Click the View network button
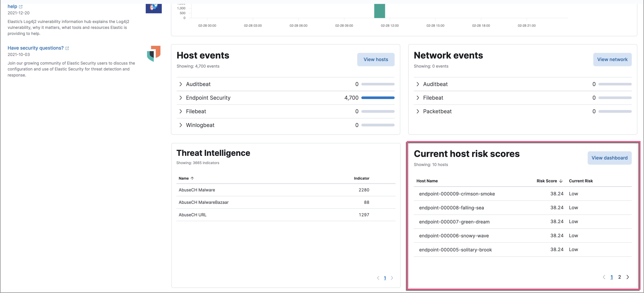 [x=613, y=59]
